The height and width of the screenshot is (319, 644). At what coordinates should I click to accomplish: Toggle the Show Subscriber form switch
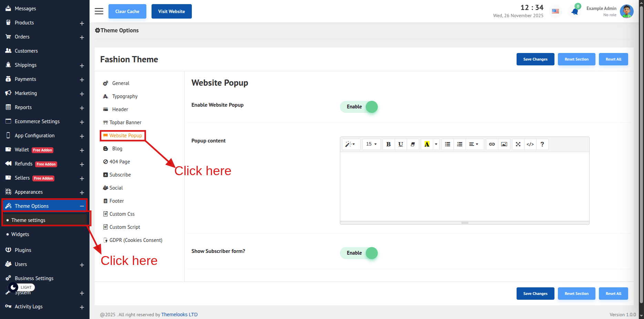click(359, 253)
